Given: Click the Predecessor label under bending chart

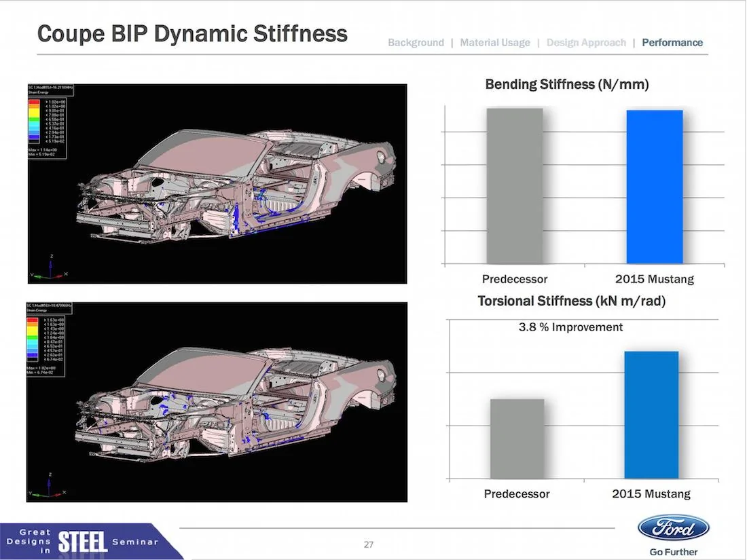Looking at the screenshot, I should (x=515, y=279).
